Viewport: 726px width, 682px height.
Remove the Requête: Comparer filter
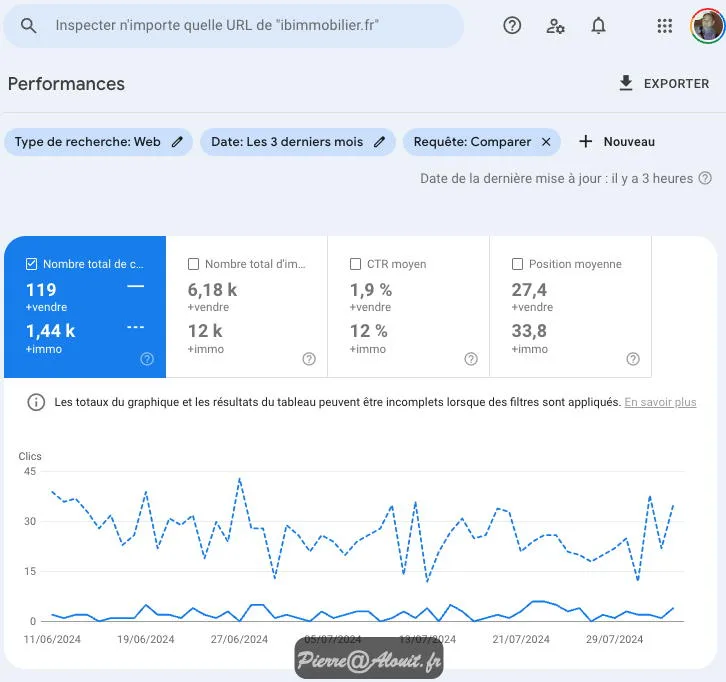point(546,142)
